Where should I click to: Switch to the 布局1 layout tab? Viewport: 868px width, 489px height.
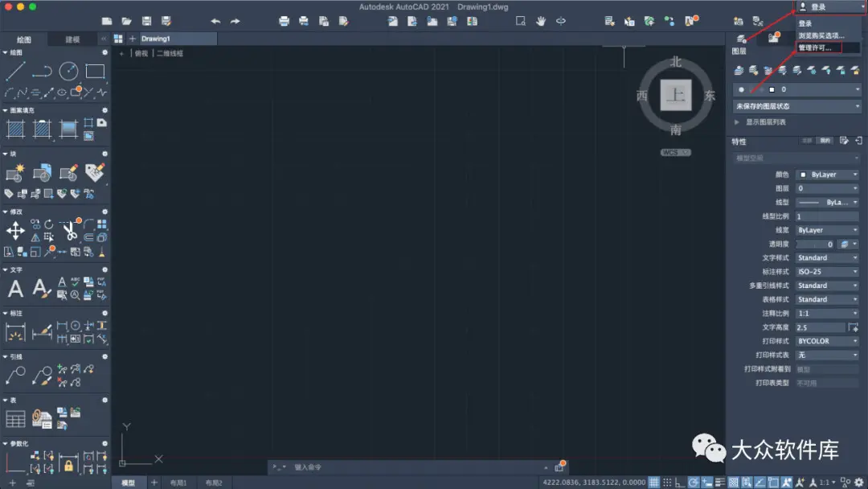(x=178, y=483)
